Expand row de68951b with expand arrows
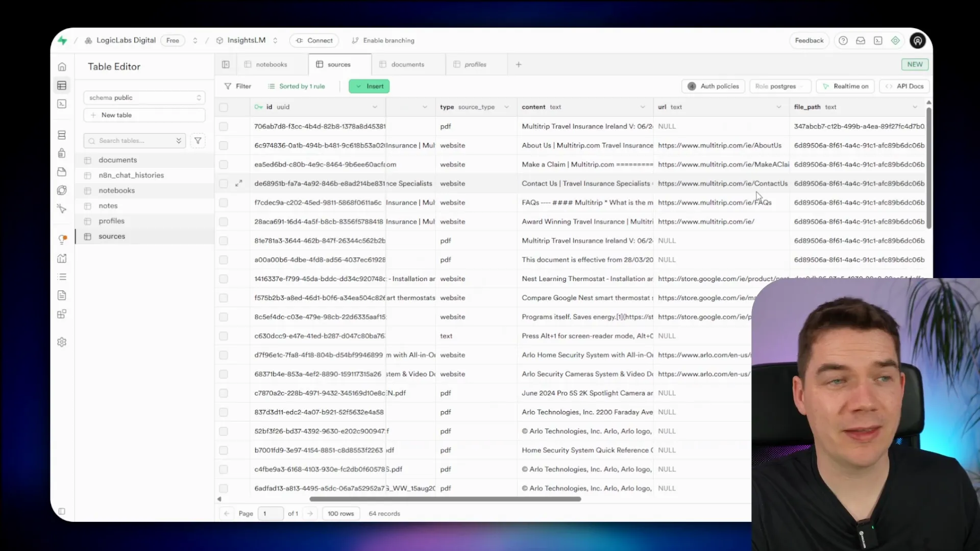980x551 pixels. pyautogui.click(x=238, y=183)
